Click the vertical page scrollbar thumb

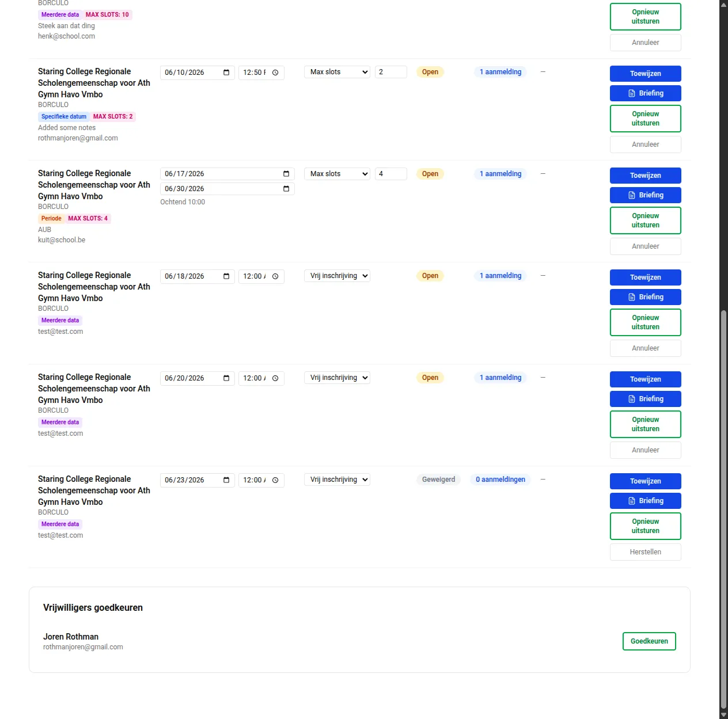(723, 510)
